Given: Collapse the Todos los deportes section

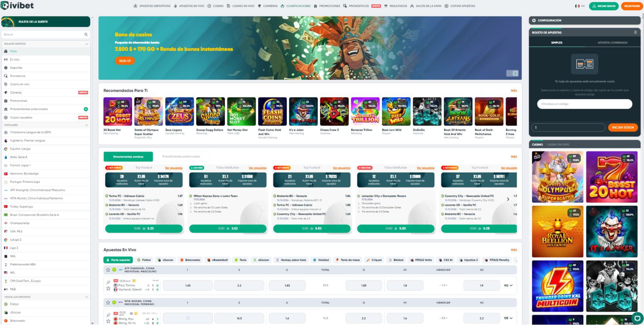Looking at the screenshot, I should pos(86,297).
